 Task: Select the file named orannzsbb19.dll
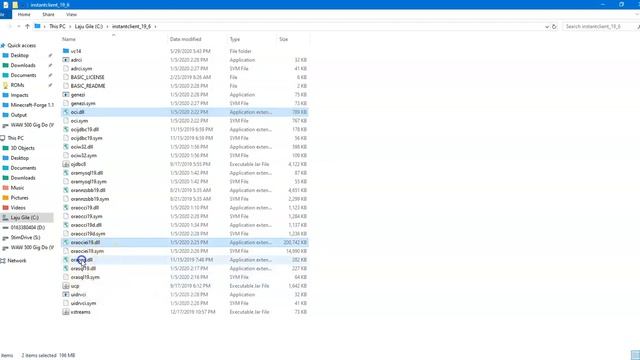point(88,190)
